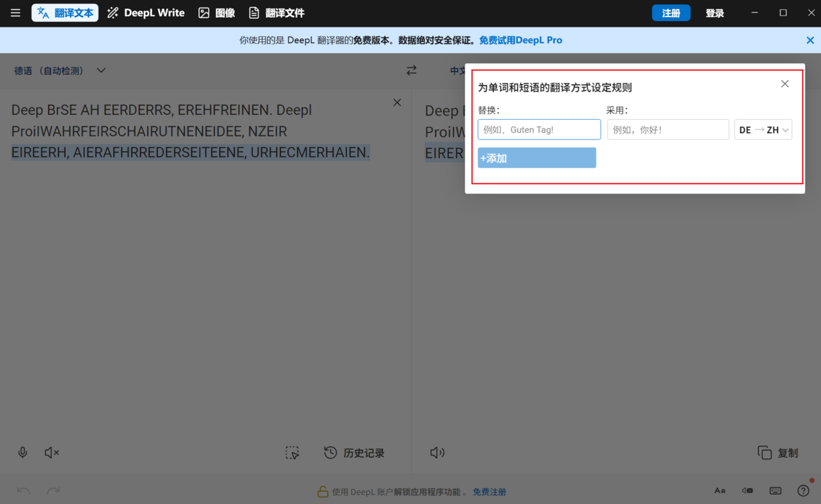
Task: Click the +添加 glossary add button
Action: tap(536, 157)
